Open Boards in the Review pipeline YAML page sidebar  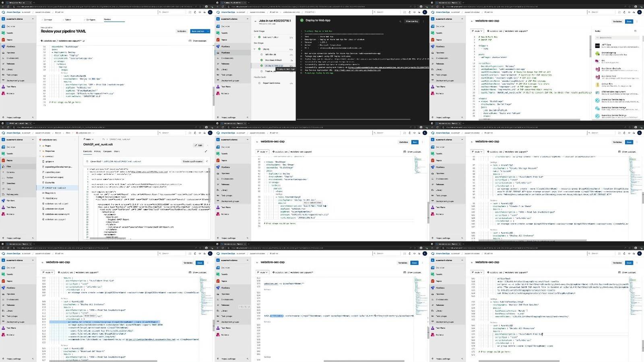coord(10,33)
